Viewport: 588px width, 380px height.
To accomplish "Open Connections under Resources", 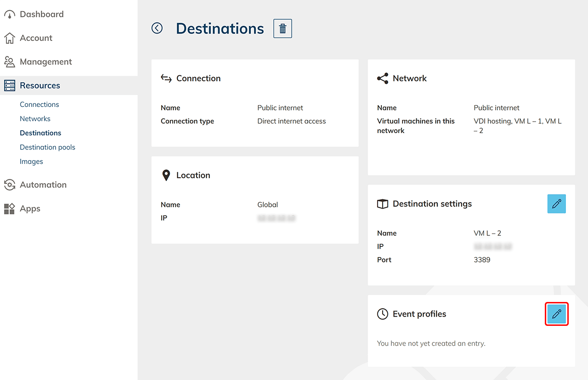I will click(x=39, y=104).
